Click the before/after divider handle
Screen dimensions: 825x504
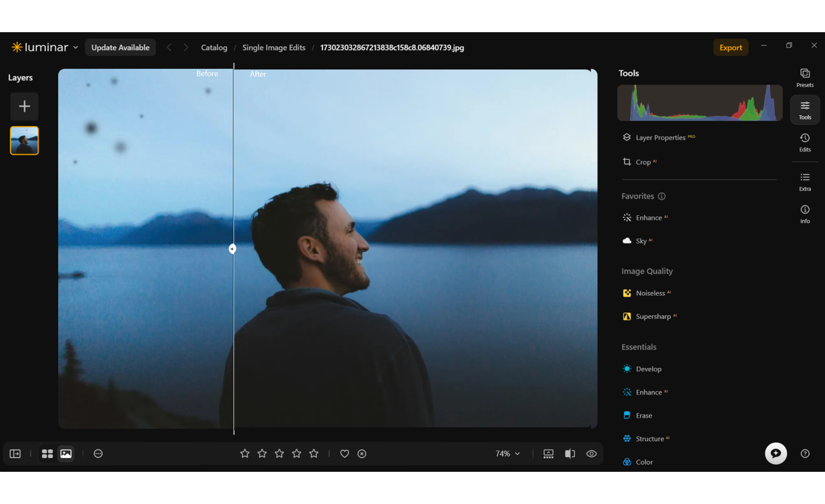[233, 249]
